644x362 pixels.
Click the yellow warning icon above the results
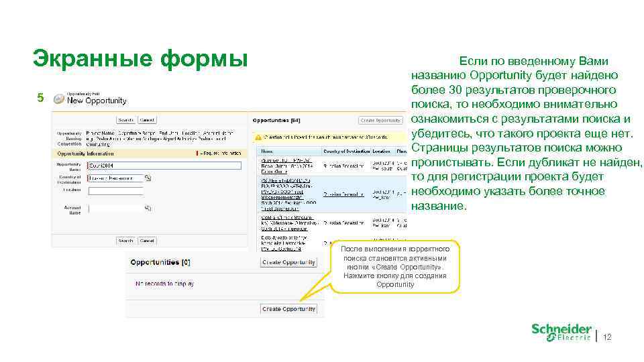coord(258,137)
